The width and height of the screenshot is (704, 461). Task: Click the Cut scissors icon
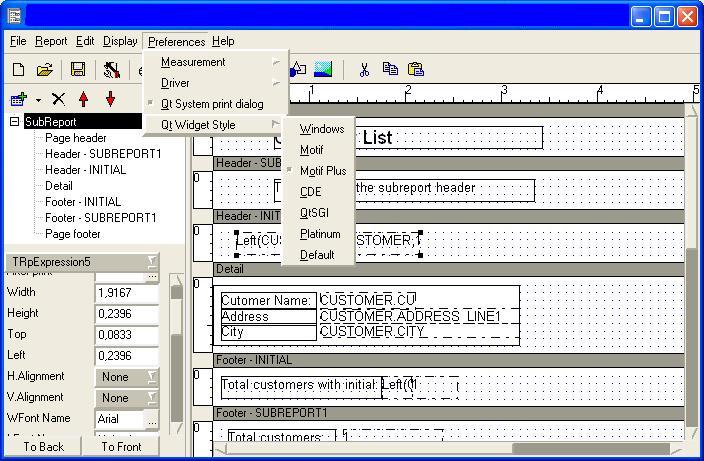tap(364, 69)
